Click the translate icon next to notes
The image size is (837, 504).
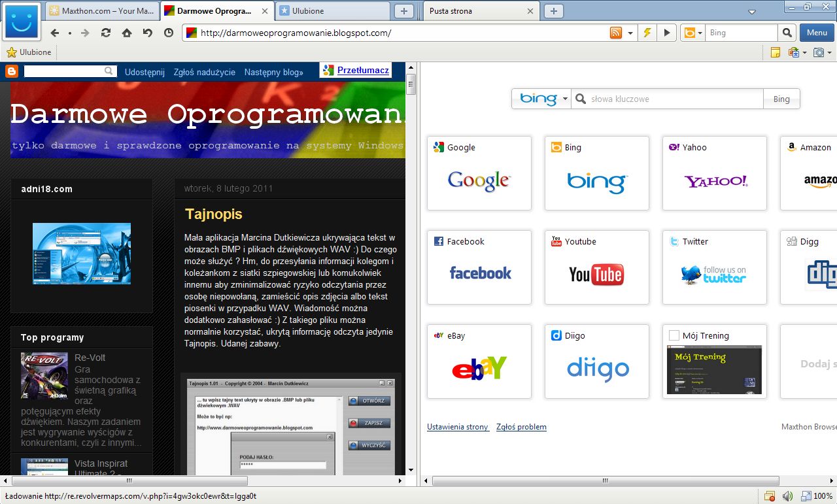[x=793, y=52]
